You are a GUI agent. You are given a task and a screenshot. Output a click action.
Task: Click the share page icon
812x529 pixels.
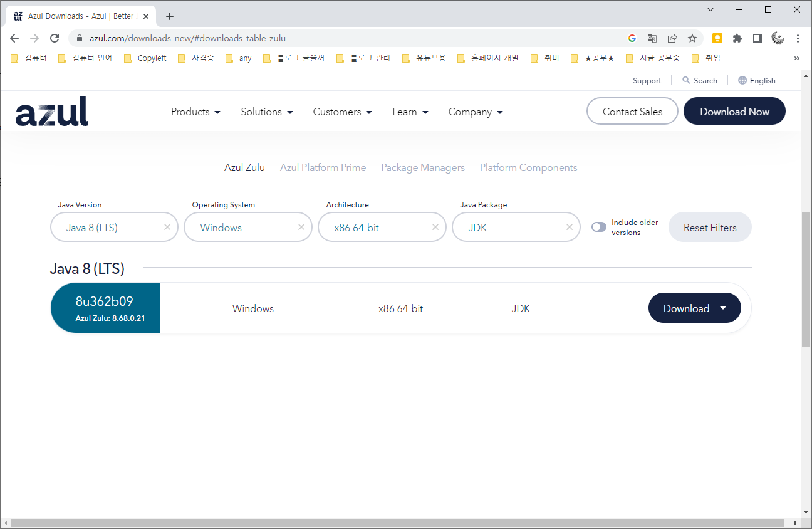point(672,38)
